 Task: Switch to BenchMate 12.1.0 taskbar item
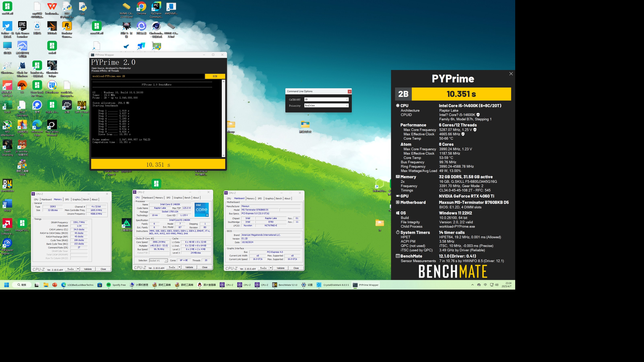[x=285, y=285]
